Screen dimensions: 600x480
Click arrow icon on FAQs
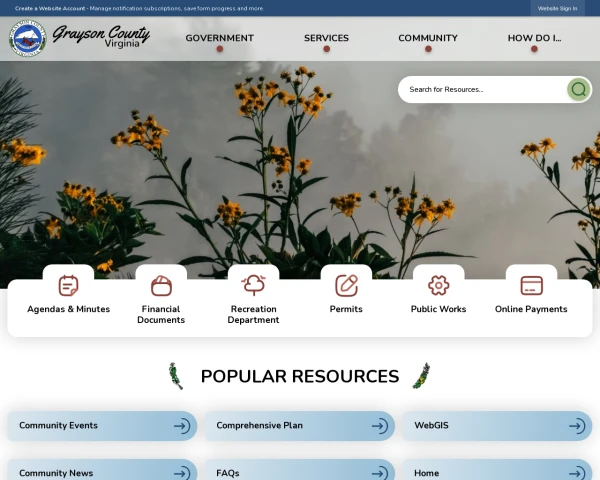click(380, 473)
